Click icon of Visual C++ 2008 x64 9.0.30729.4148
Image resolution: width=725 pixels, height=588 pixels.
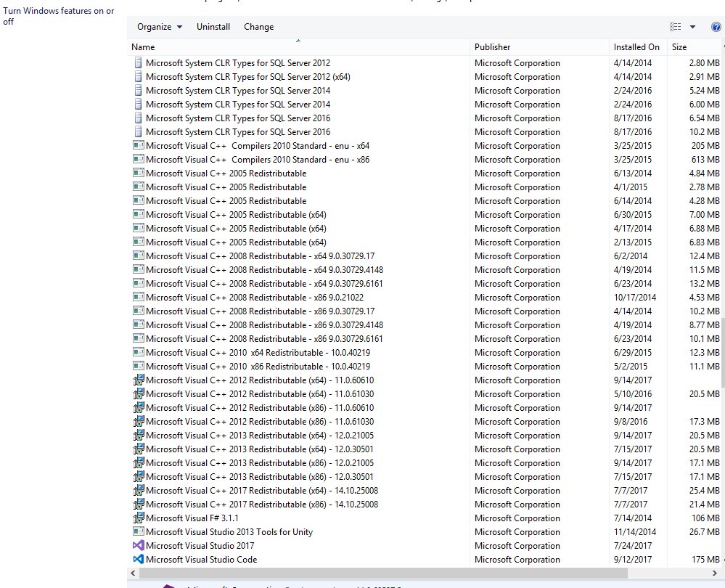tap(138, 269)
